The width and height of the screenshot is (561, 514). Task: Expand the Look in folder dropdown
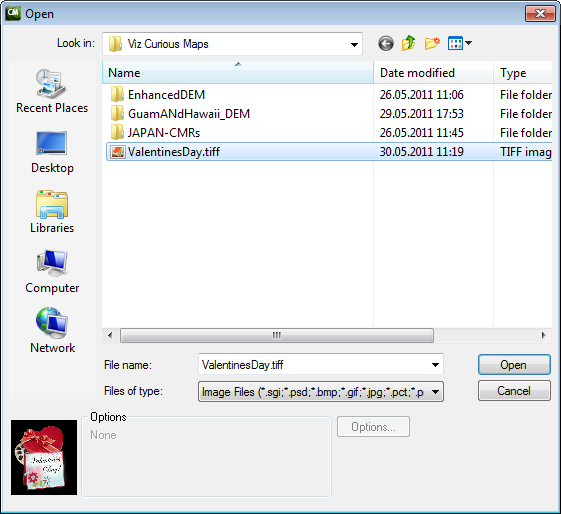[233, 44]
